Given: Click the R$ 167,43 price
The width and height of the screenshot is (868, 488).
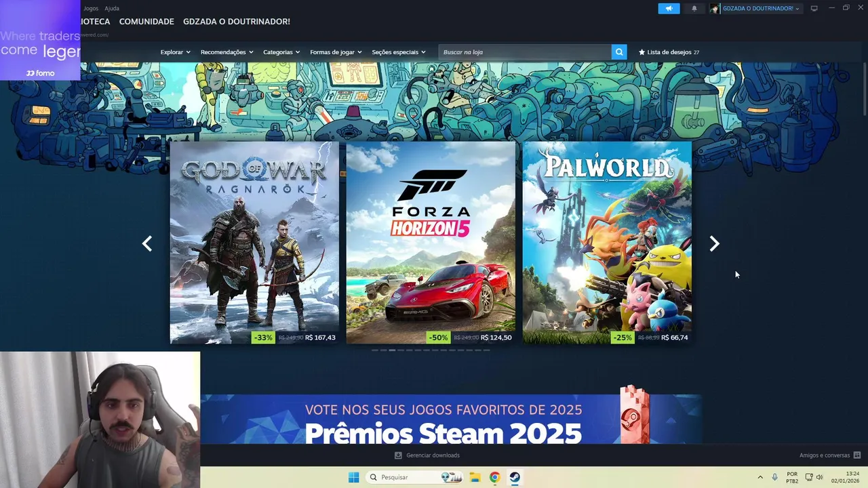Looking at the screenshot, I should tap(320, 338).
